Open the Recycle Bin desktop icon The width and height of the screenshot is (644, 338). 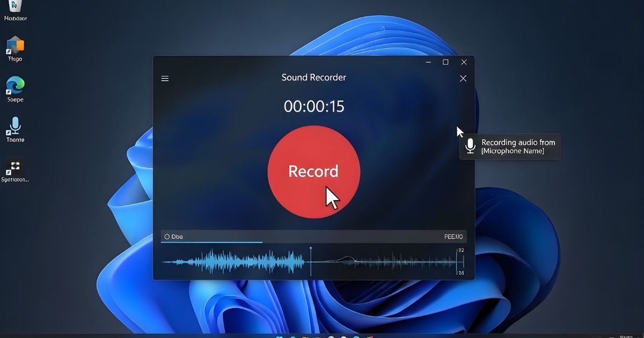click(16, 6)
